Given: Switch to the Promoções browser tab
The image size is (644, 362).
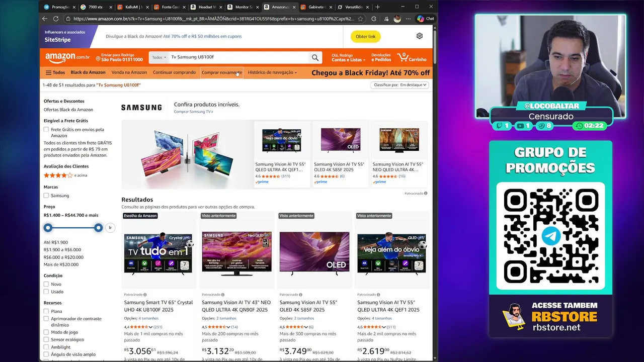Looking at the screenshot, I should (59, 7).
